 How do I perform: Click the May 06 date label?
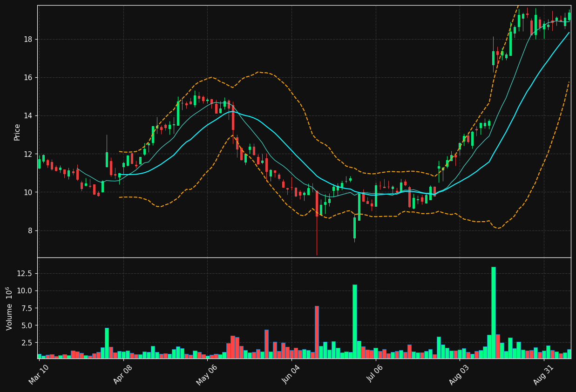tap(207, 375)
